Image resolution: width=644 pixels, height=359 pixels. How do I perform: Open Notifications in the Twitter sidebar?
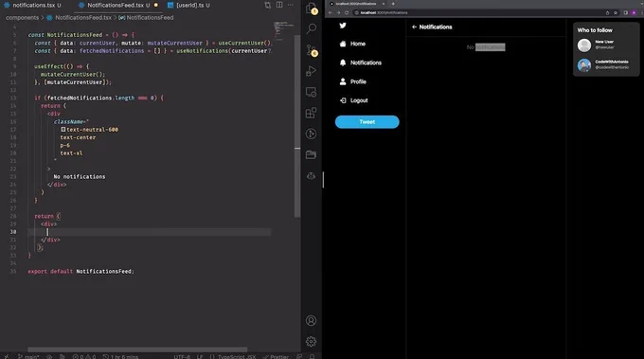click(x=361, y=63)
